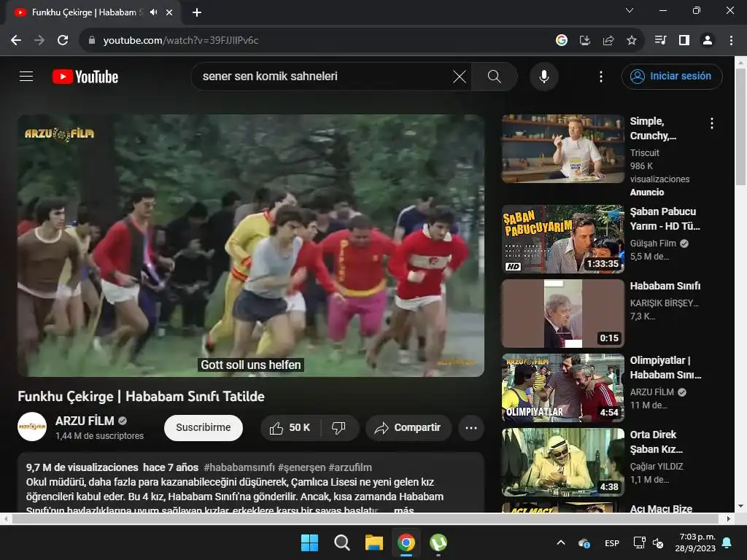Click hashtag #şenerşen
This screenshot has width=747, height=560.
point(302,467)
